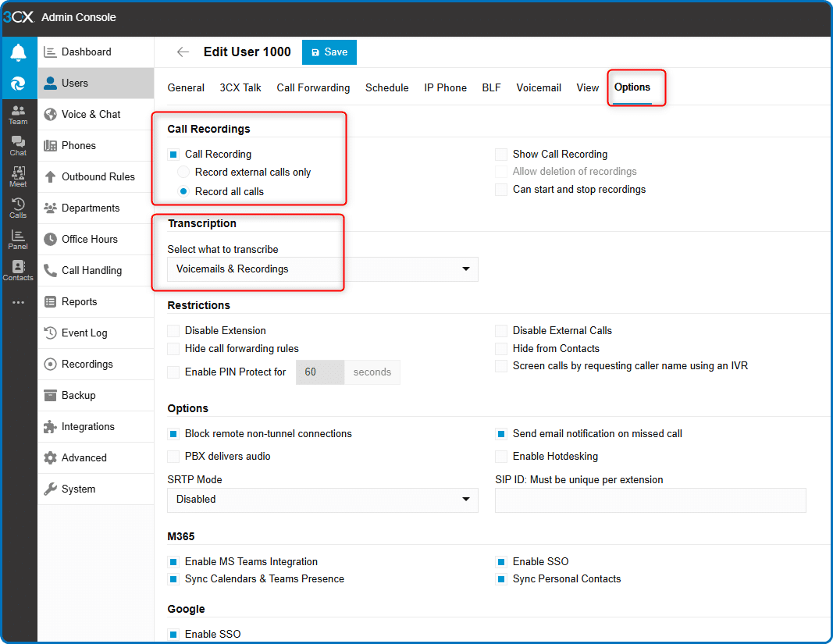Switch to the General tab
The image size is (833, 644).
pyautogui.click(x=186, y=87)
